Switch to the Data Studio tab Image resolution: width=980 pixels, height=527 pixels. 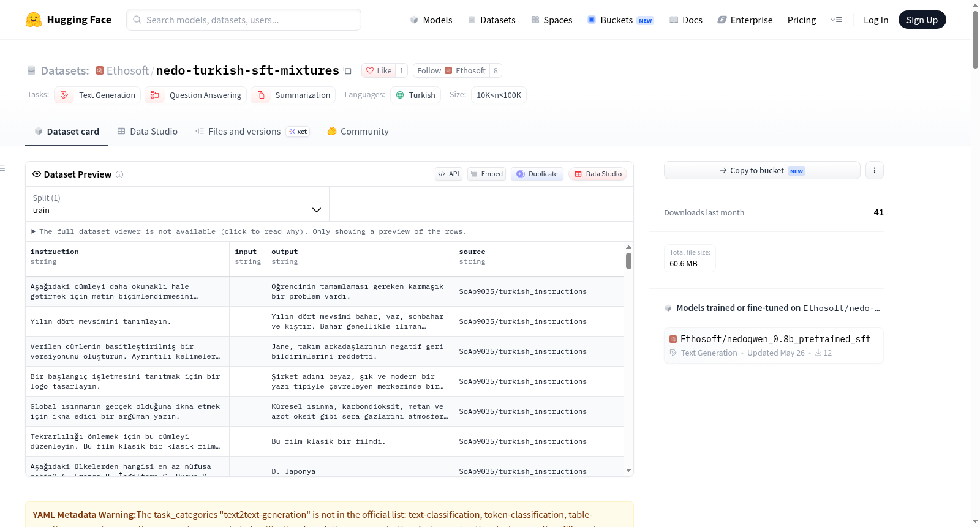coord(147,132)
